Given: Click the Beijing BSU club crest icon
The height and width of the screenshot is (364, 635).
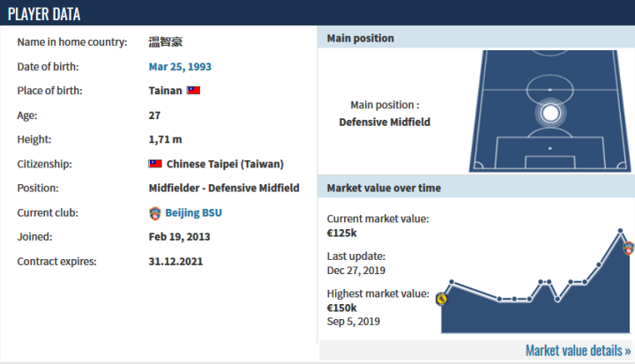Looking at the screenshot, I should 155,212.
